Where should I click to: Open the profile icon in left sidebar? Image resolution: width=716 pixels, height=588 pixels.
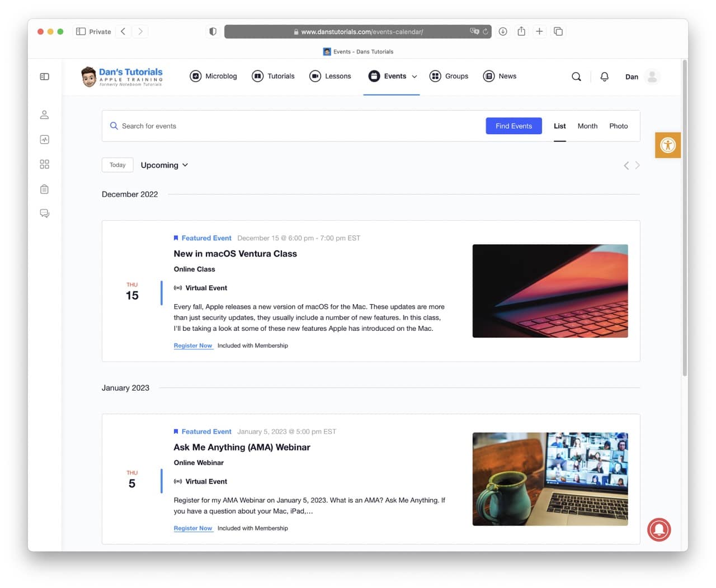point(45,115)
